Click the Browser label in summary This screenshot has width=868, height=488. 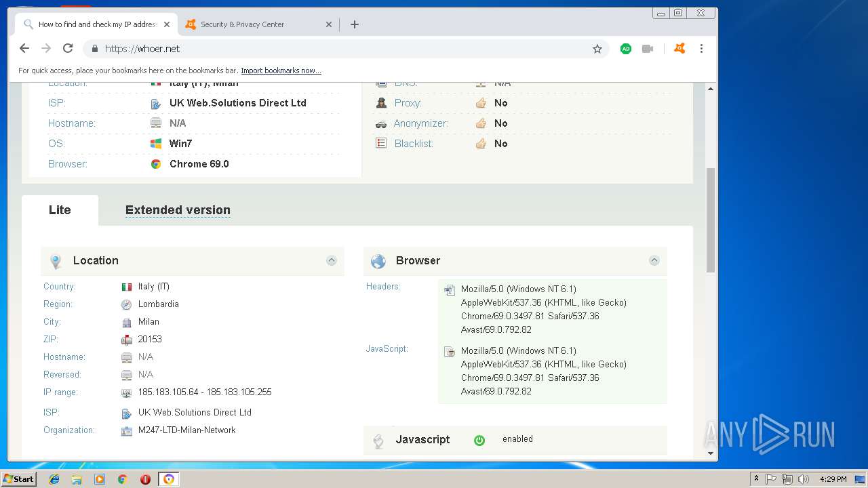point(68,164)
